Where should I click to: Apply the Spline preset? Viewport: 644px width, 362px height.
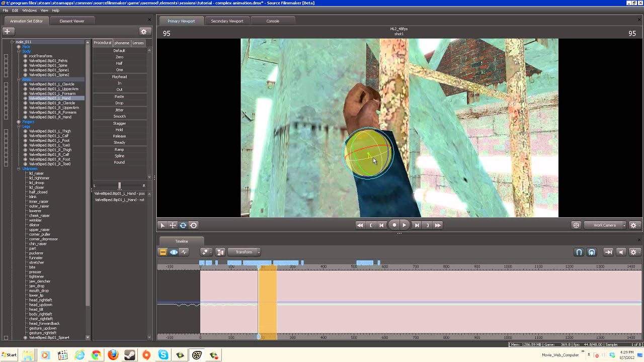click(x=119, y=156)
